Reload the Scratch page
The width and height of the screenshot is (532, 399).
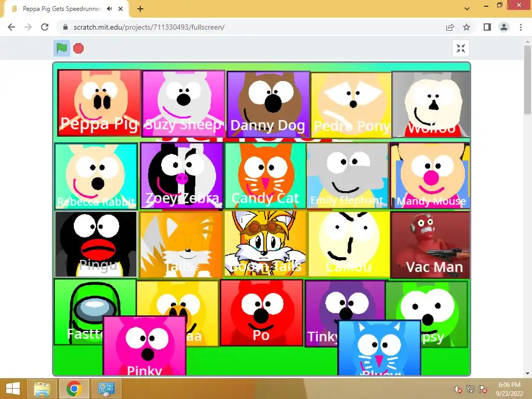pos(45,27)
